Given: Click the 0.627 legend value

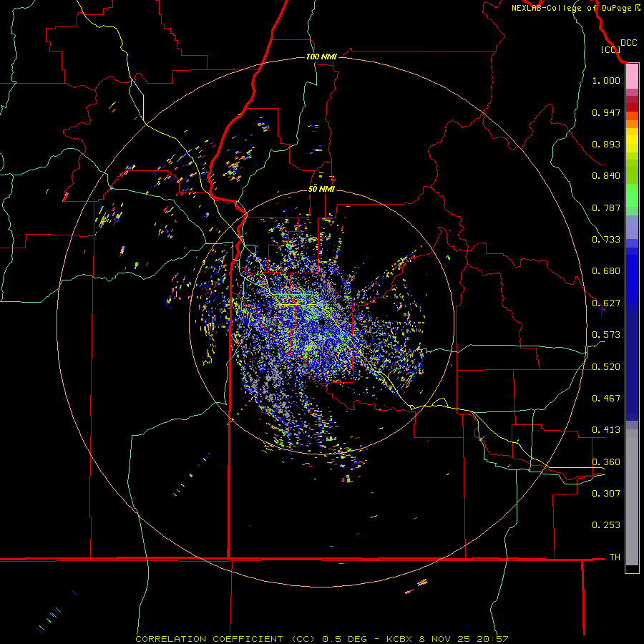Looking at the screenshot, I should click(x=606, y=303).
